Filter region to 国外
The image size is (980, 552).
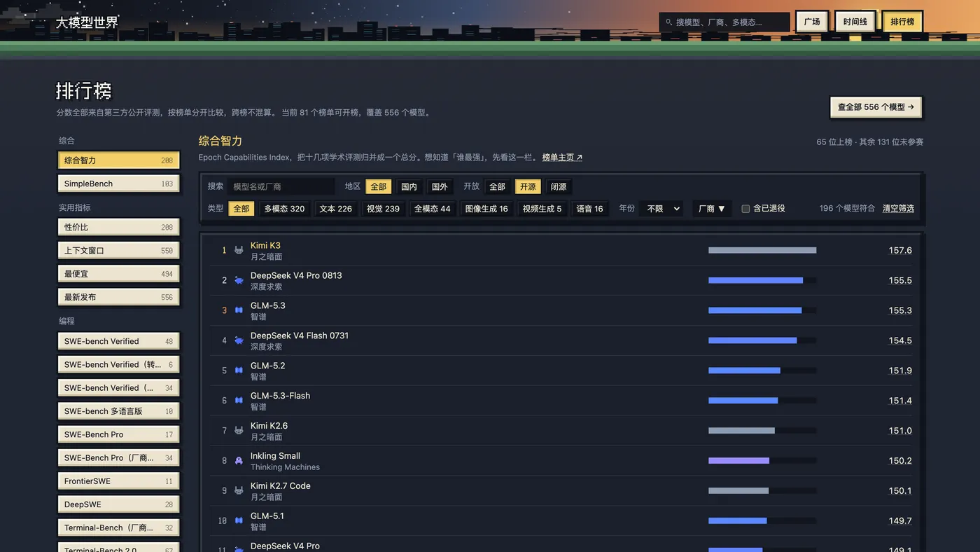click(440, 187)
